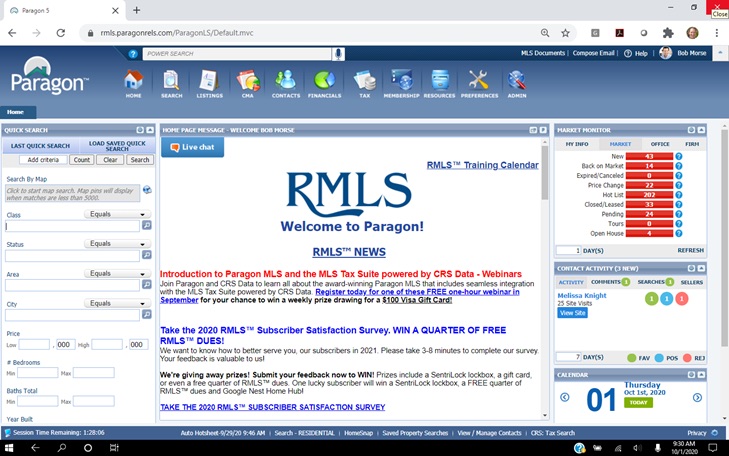Click the Area field lookup icon
The width and height of the screenshot is (729, 456).
146,284
